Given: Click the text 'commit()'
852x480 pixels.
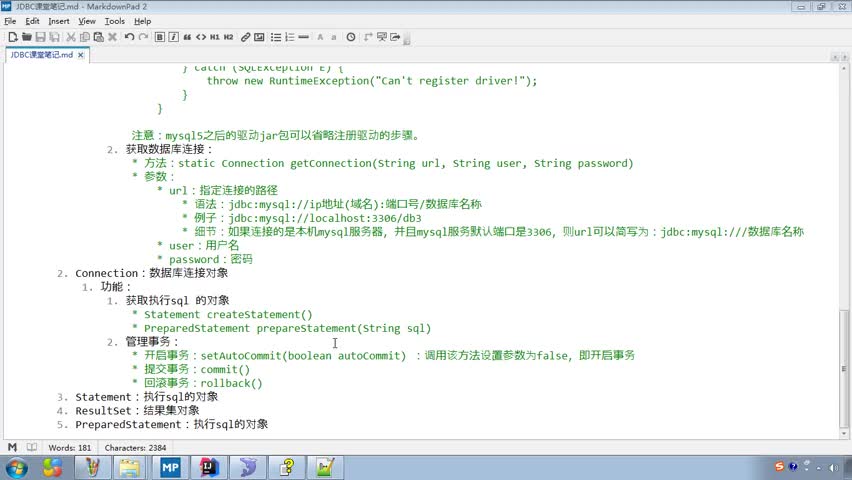Looking at the screenshot, I should [225, 369].
